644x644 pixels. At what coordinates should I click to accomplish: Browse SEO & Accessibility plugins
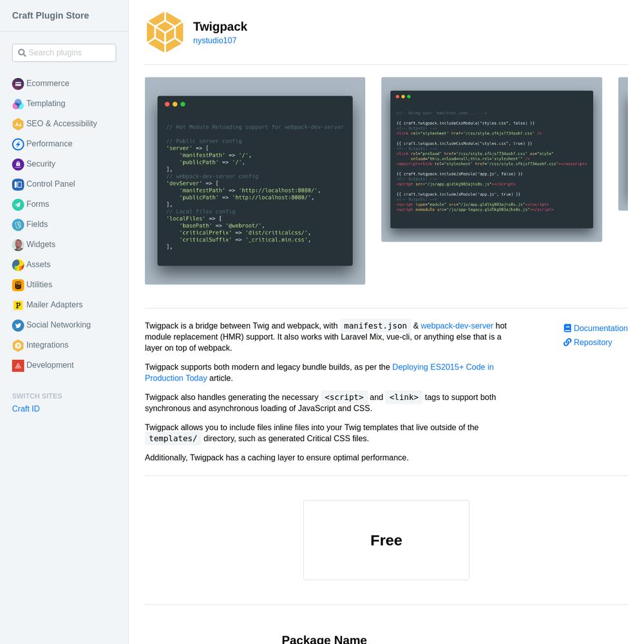pyautogui.click(x=62, y=124)
